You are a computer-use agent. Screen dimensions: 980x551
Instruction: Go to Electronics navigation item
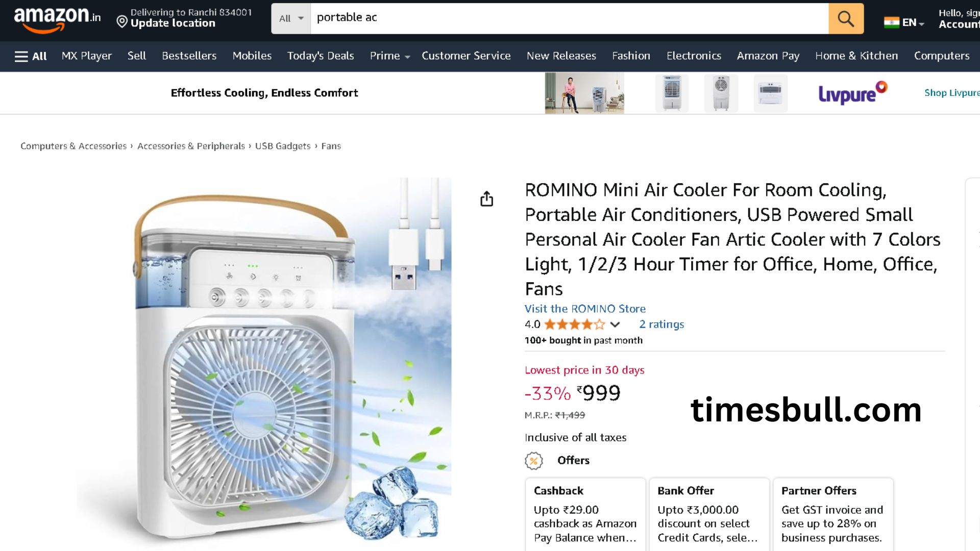pos(693,56)
